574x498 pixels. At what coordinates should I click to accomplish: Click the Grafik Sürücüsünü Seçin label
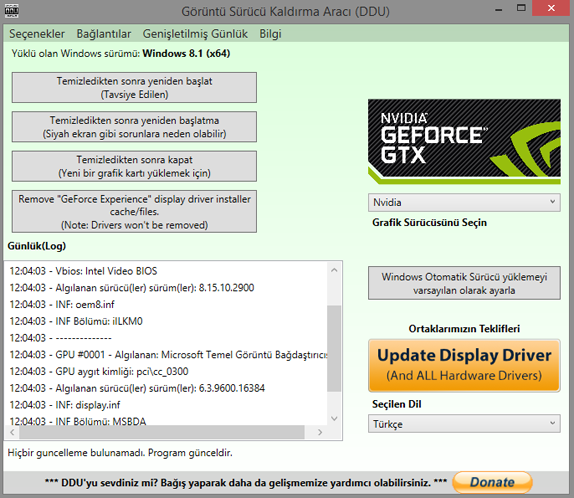coord(429,223)
